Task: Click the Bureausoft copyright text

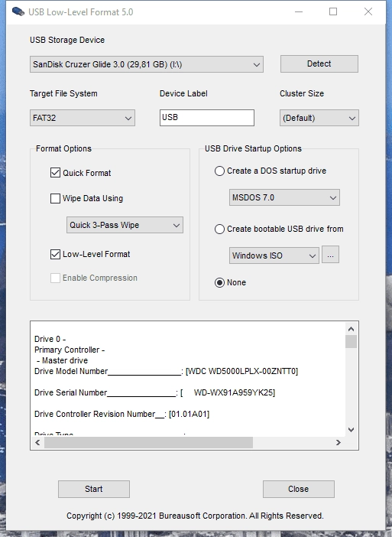Action: (x=195, y=516)
